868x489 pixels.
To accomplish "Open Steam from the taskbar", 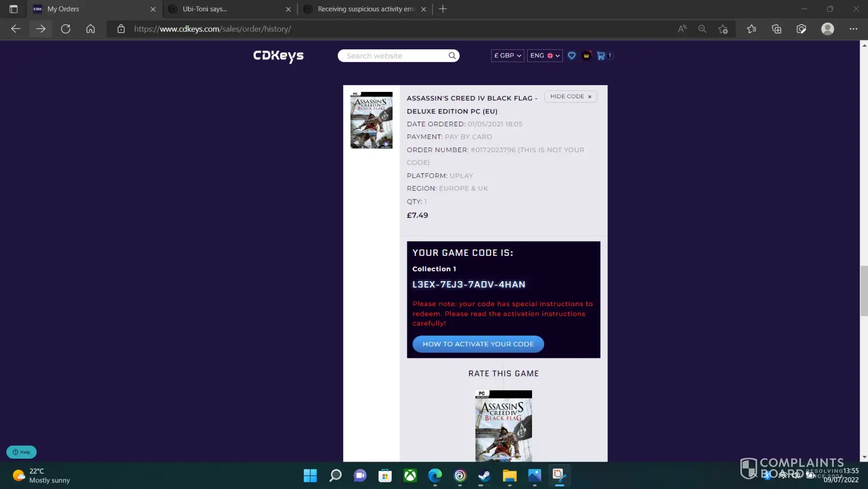I will 484,475.
